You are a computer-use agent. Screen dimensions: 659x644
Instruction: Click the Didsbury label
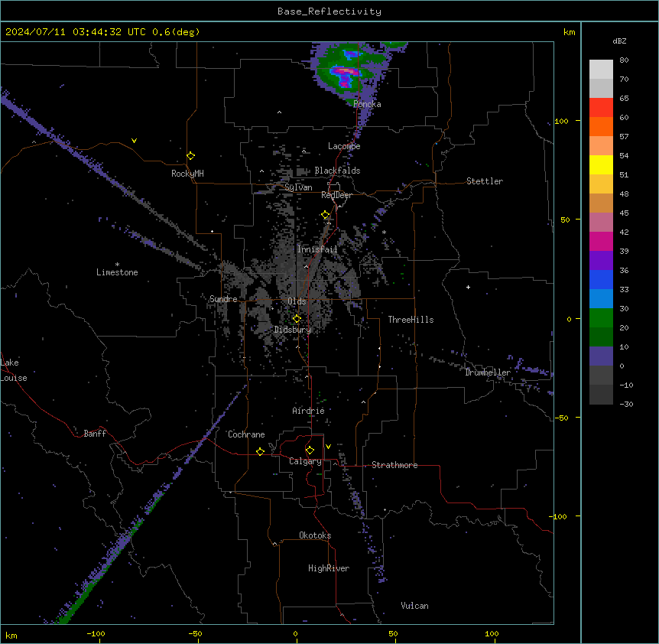pyautogui.click(x=293, y=330)
